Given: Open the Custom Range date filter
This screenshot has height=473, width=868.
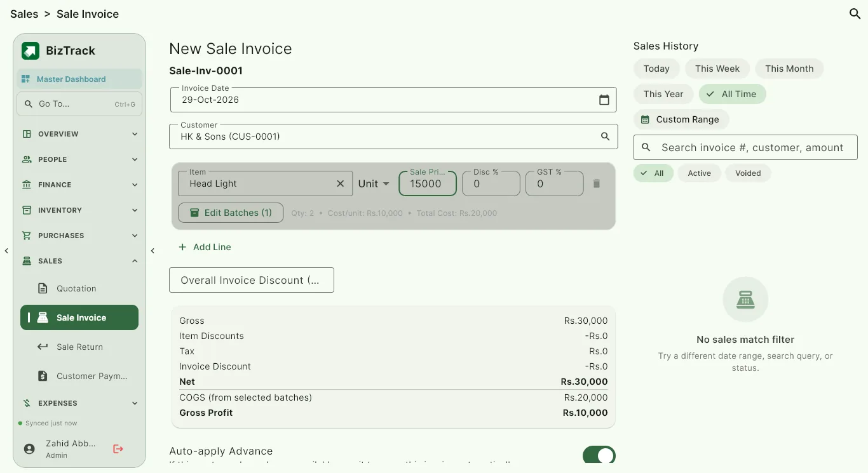Looking at the screenshot, I should pos(681,119).
